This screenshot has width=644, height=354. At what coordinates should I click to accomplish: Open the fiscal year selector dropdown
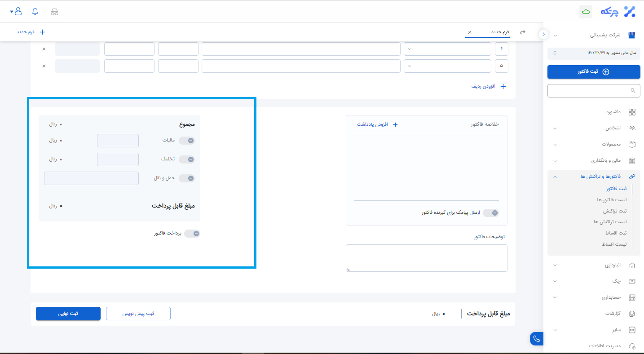[x=594, y=53]
